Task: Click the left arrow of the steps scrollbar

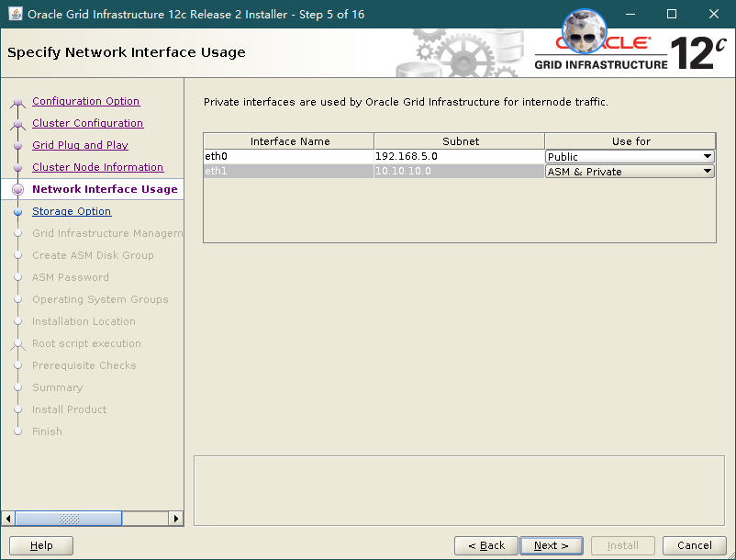Action: click(8, 519)
